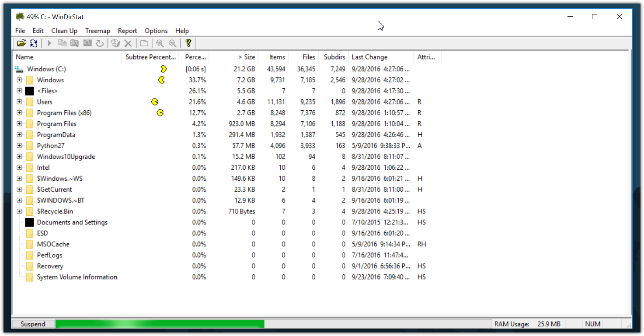This screenshot has height=336, width=644.
Task: Click the Open drive toolbar icon
Action: pyautogui.click(x=21, y=43)
